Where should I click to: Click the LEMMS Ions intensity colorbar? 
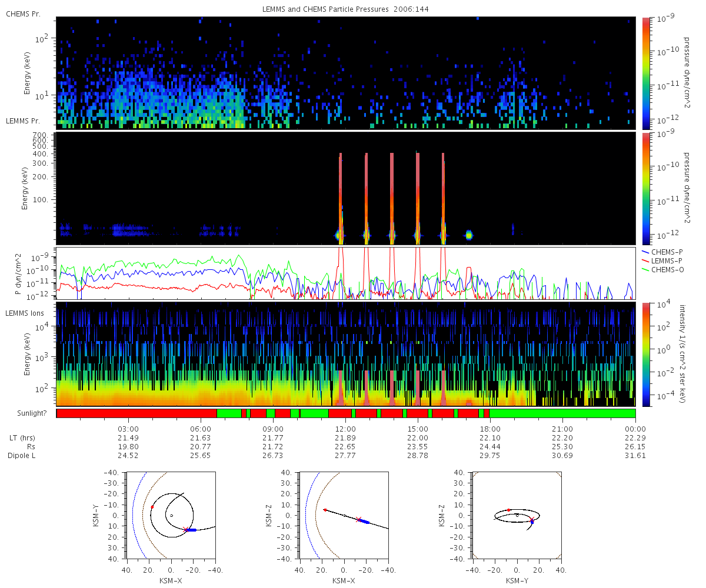click(x=646, y=354)
